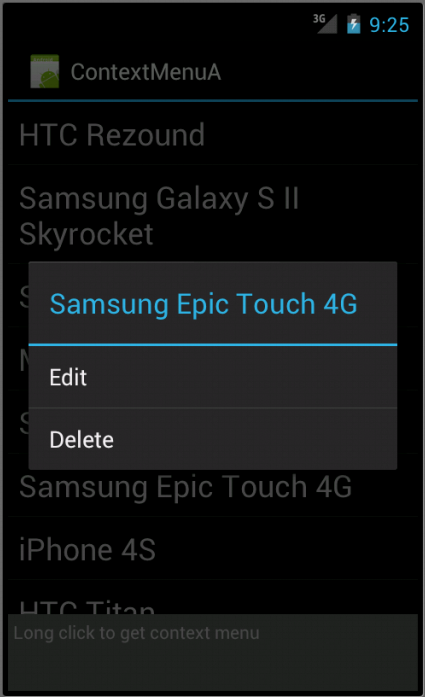Tap the obscured list row beside Delete entry
Viewport: 425px width, 697px height.
[18, 422]
